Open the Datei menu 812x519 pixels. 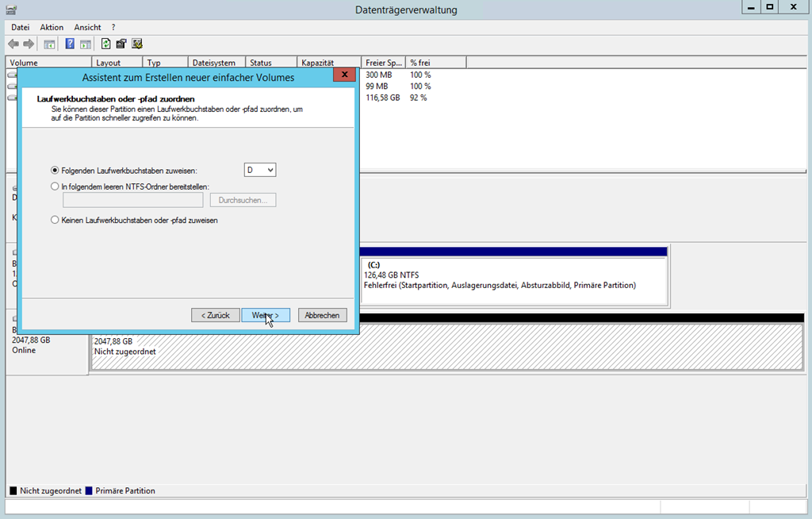[x=20, y=27]
